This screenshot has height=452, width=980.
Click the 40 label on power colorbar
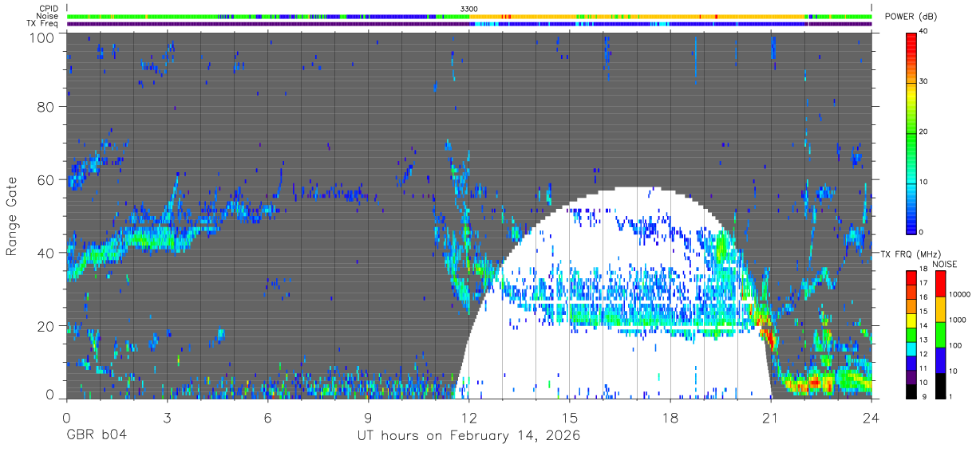[x=923, y=31]
